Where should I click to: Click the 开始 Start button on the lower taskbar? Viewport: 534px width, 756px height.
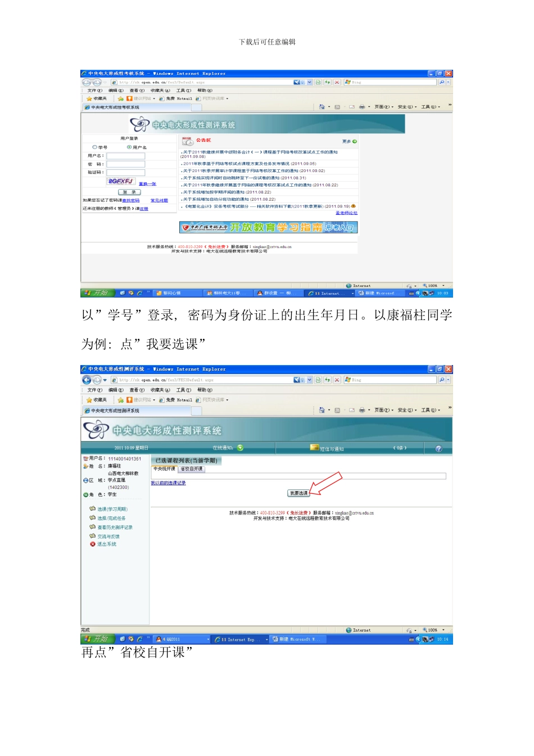98,639
